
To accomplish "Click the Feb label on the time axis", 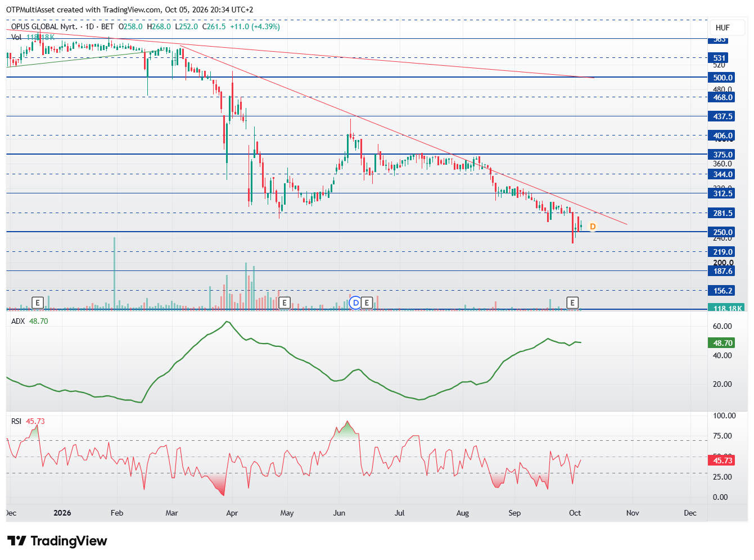I will pyautogui.click(x=116, y=513).
